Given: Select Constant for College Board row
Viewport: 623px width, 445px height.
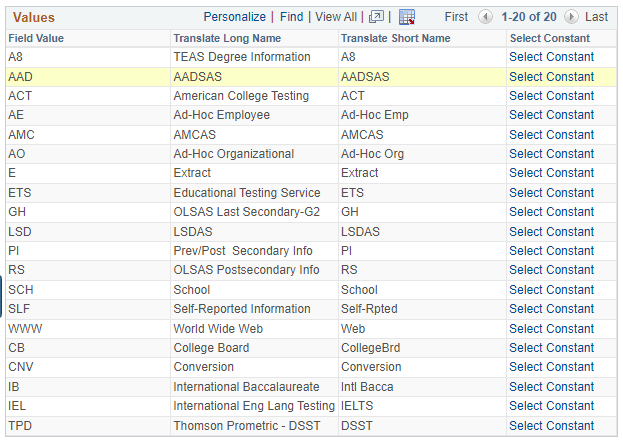Looking at the screenshot, I should (551, 348).
